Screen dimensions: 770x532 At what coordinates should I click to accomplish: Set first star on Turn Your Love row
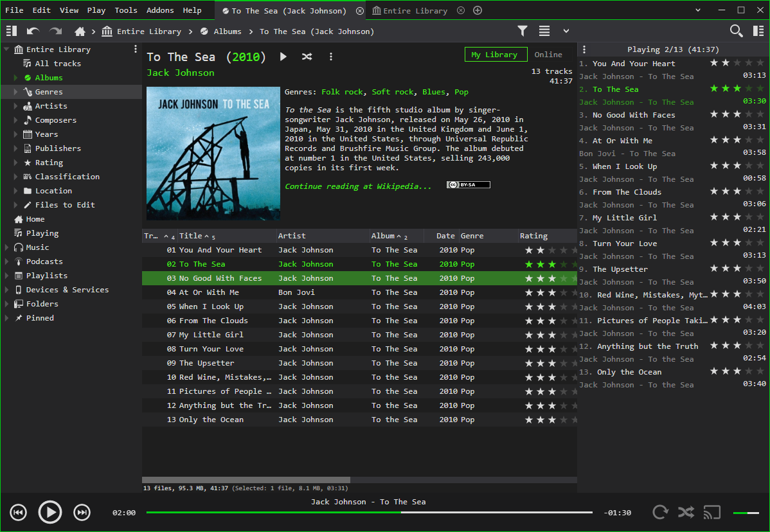[529, 349]
